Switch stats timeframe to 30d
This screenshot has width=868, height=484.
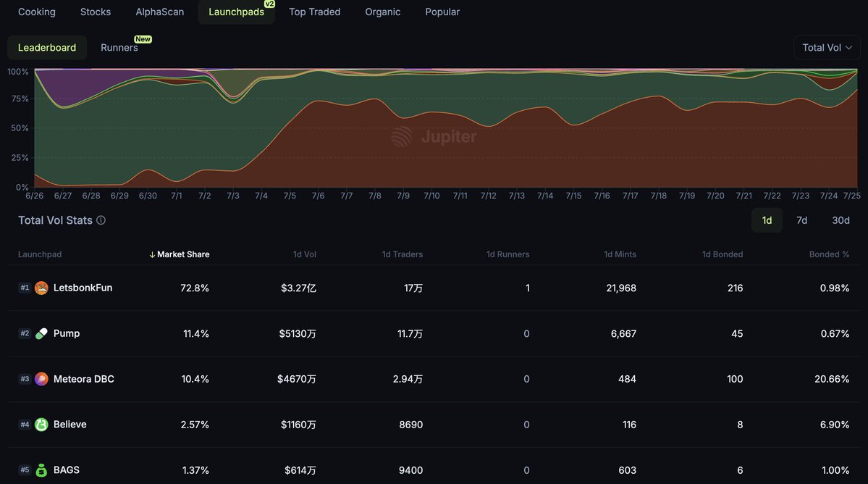coord(840,220)
